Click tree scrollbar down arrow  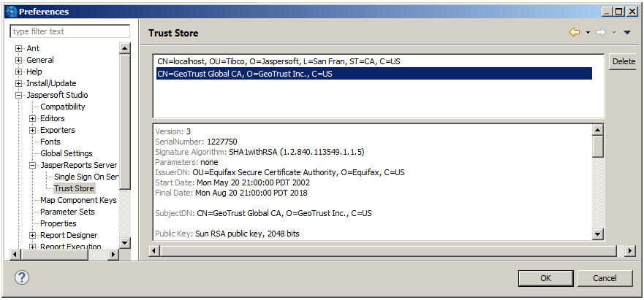coord(125,242)
